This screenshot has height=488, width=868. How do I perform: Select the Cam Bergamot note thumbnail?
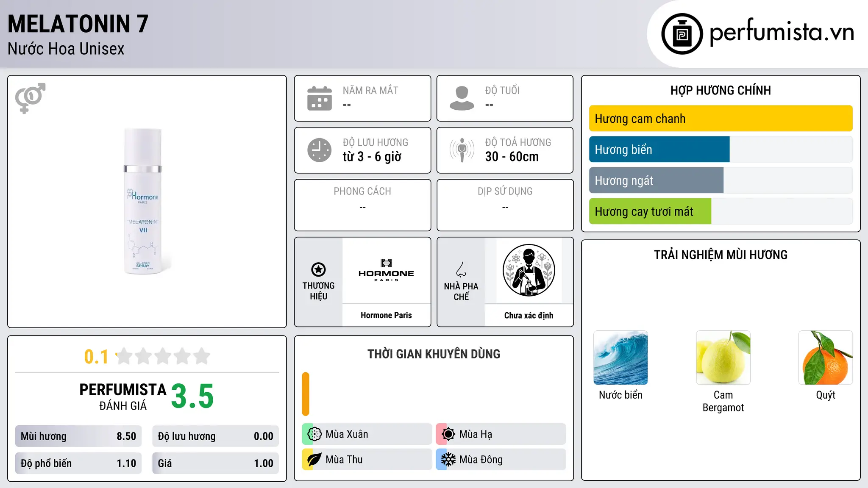[723, 358]
